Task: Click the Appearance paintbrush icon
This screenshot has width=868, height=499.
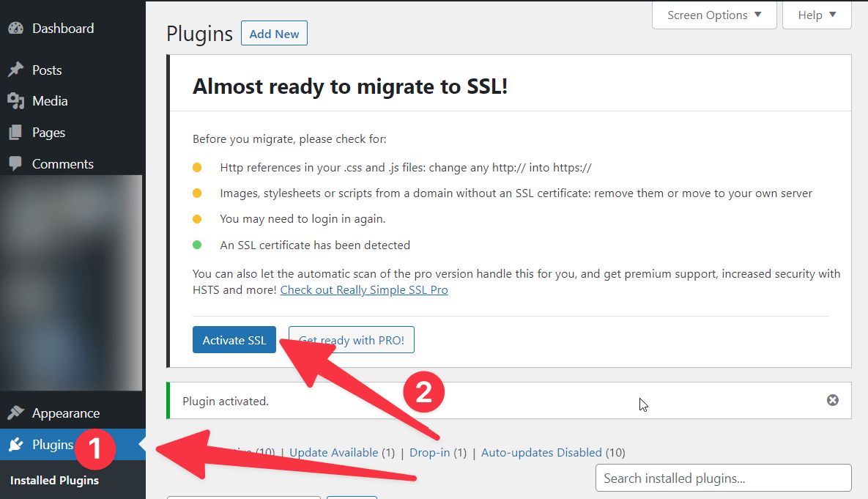Action: tap(16, 413)
